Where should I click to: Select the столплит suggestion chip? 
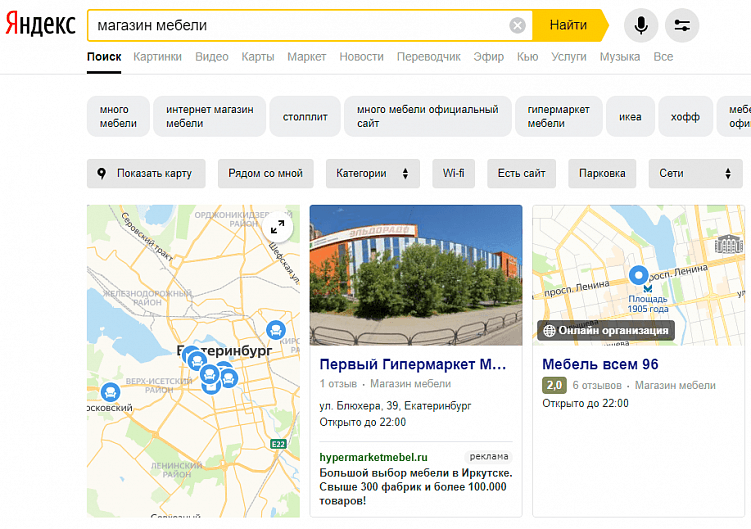305,117
